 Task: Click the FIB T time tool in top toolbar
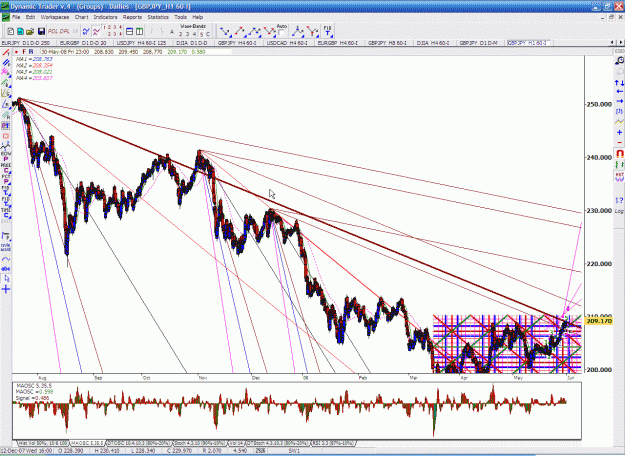click(328, 31)
